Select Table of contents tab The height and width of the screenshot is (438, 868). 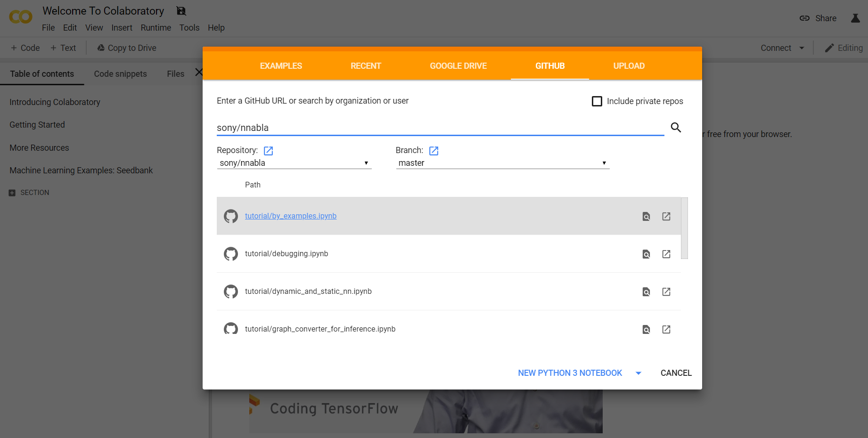(42, 74)
